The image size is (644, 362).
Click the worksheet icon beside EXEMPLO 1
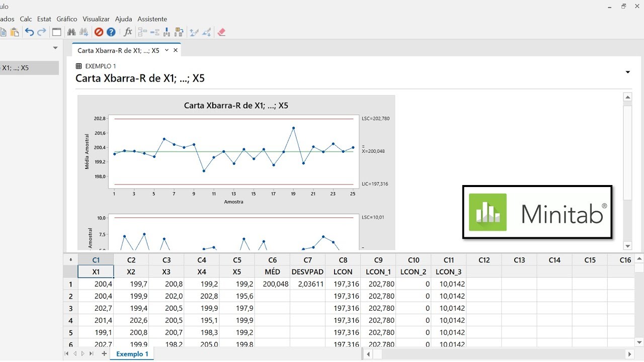point(78,66)
